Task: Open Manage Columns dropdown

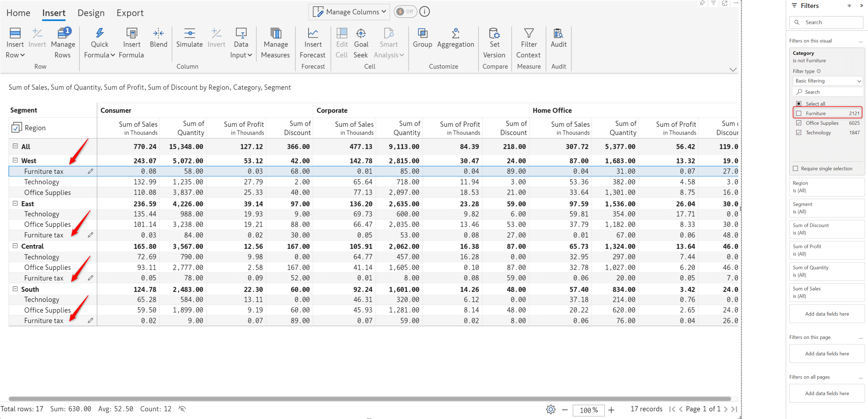Action: (349, 12)
